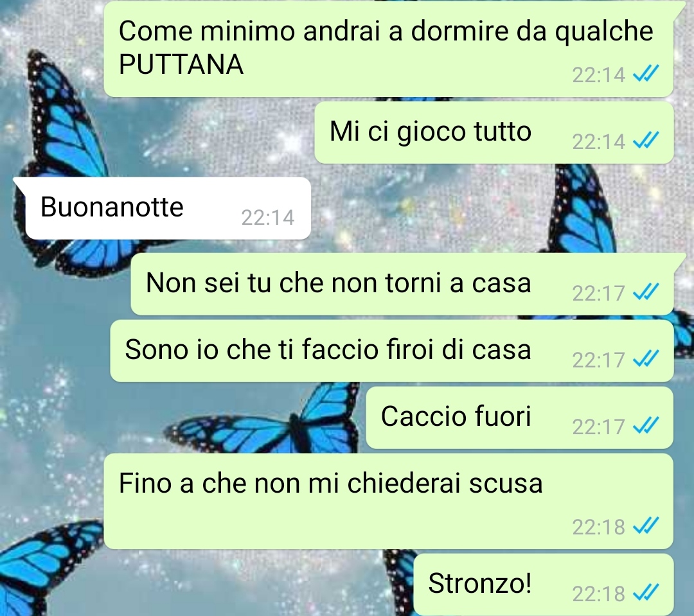Tap the 22:14 timestamp on 'Buonanotte'
Viewport: 694px width, 616px height.
click(268, 217)
